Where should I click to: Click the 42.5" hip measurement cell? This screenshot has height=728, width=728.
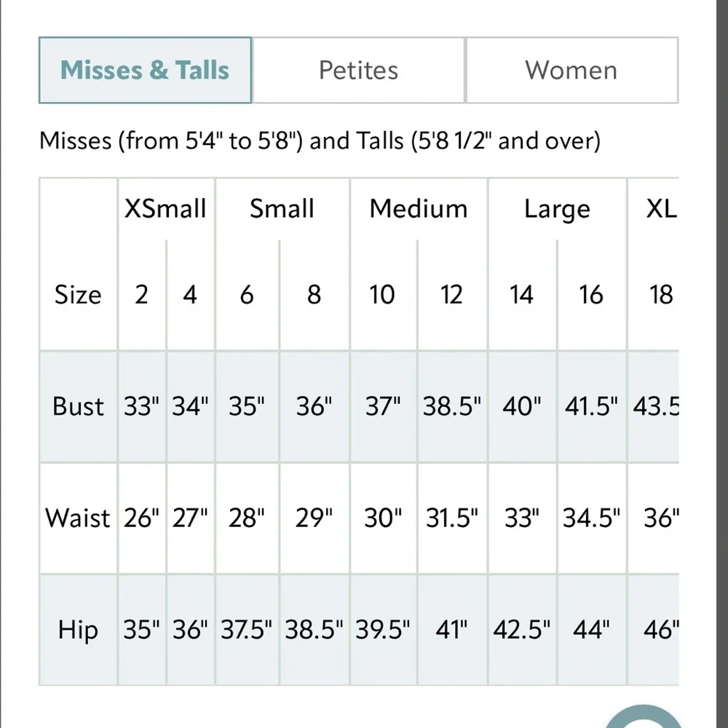pos(521,630)
